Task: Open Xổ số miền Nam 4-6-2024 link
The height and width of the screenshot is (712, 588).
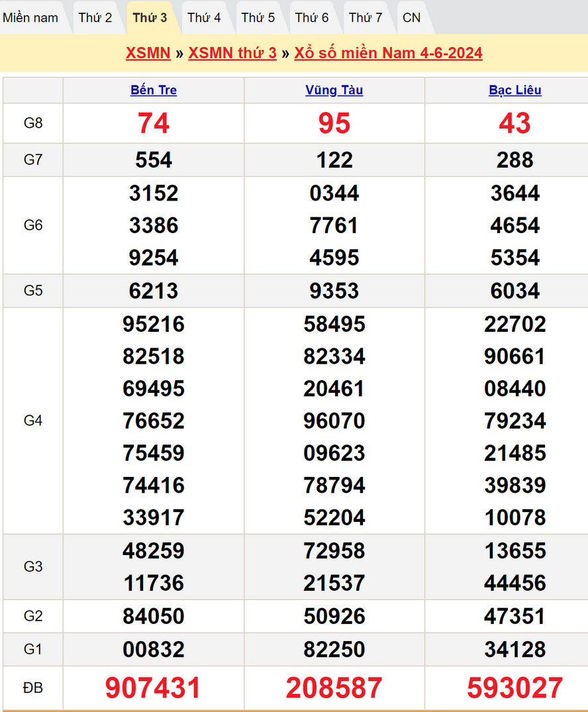Action: click(388, 53)
